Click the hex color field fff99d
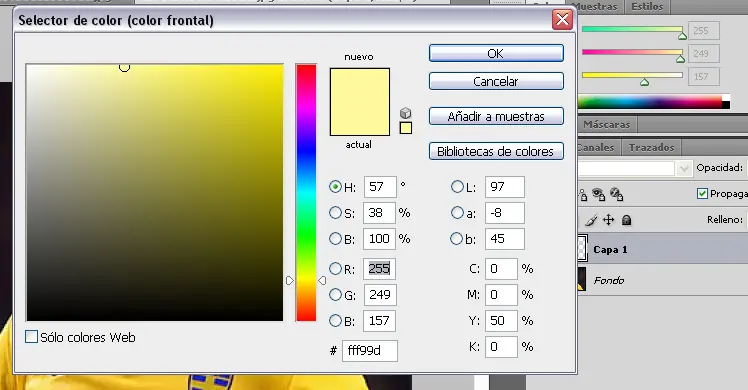This screenshot has height=390, width=748. (x=370, y=350)
